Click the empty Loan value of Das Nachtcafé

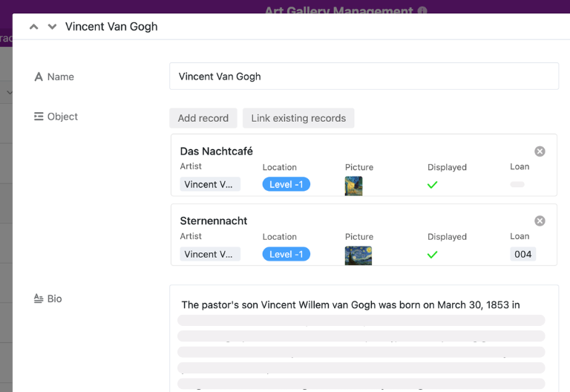[x=517, y=184]
